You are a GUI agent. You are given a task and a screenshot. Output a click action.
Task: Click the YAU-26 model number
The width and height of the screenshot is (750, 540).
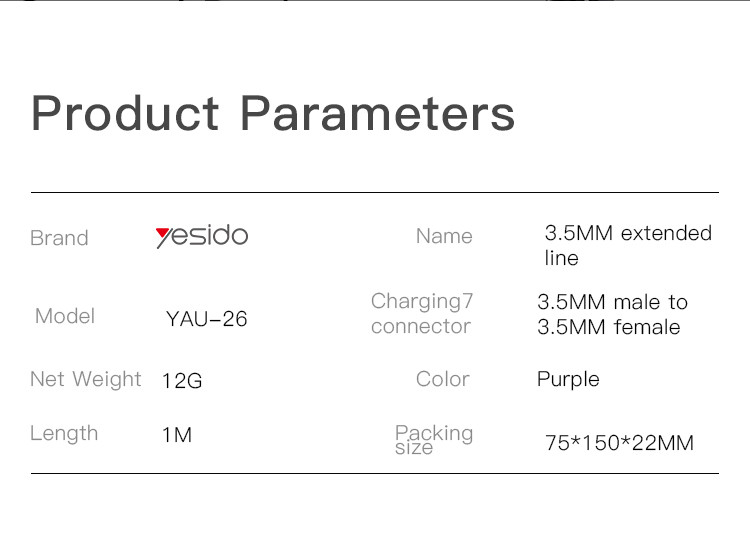point(206,320)
